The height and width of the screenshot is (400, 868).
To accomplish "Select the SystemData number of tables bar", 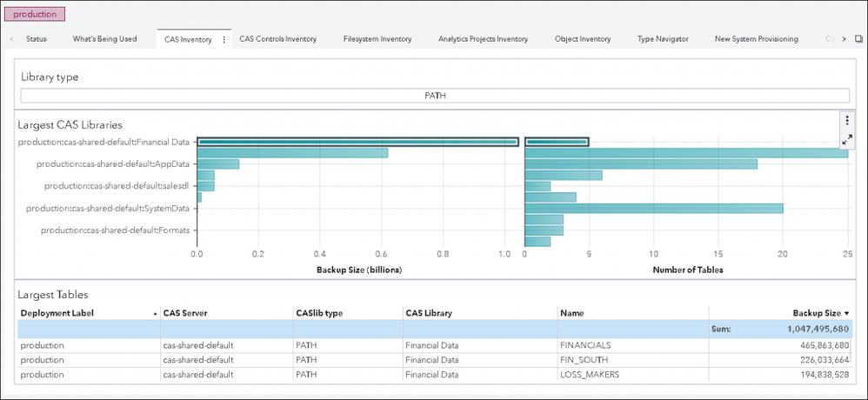I will coord(653,208).
